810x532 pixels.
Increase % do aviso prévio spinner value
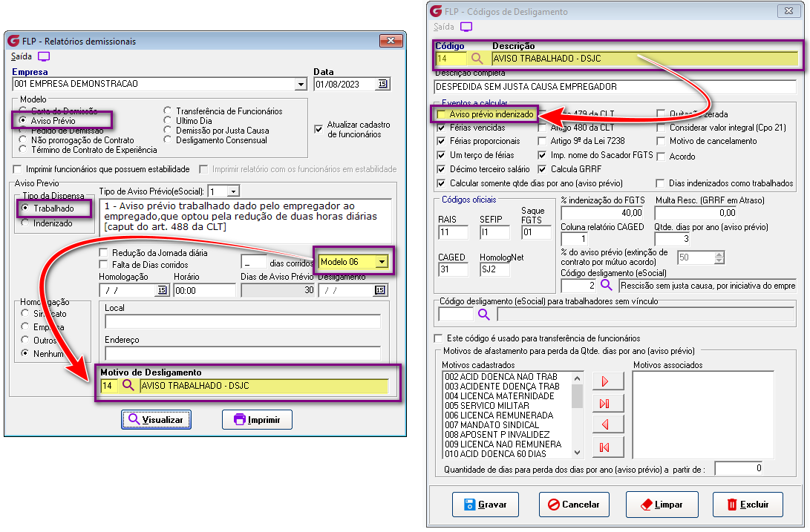[719, 254]
